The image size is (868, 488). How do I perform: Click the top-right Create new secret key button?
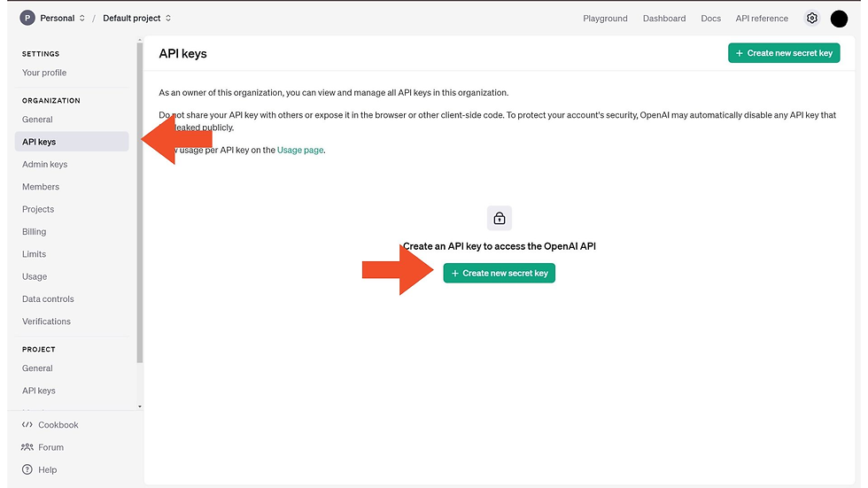tap(784, 53)
